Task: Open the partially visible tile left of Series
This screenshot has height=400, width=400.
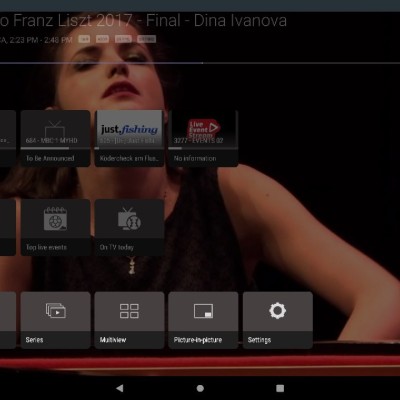Action: (8, 320)
